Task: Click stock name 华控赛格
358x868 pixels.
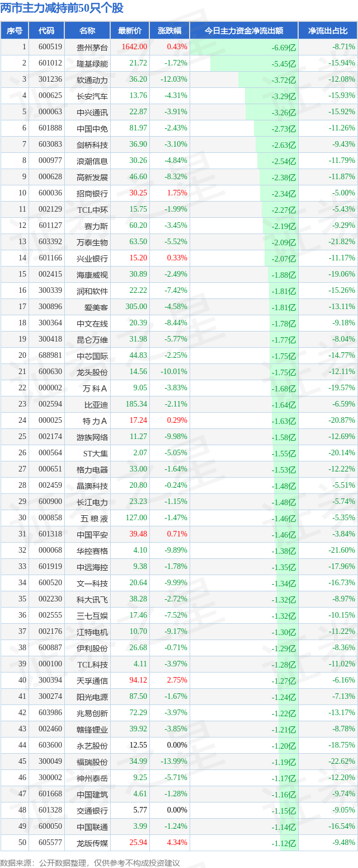Action: [92, 550]
